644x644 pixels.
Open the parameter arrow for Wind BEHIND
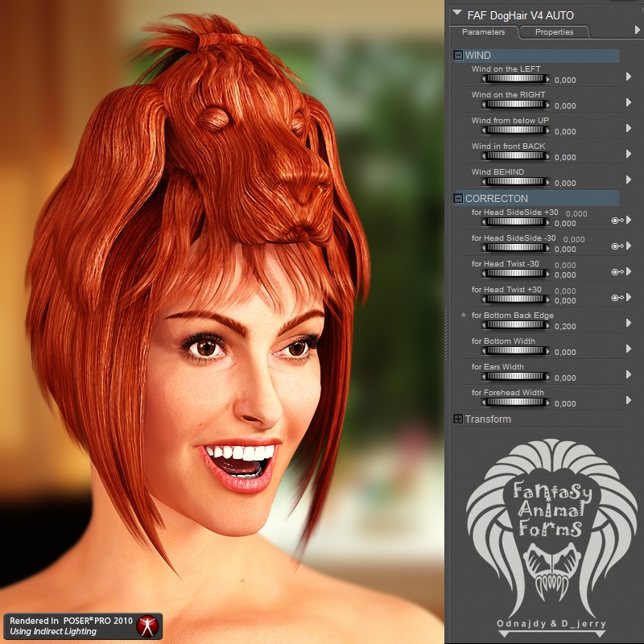[x=629, y=180]
